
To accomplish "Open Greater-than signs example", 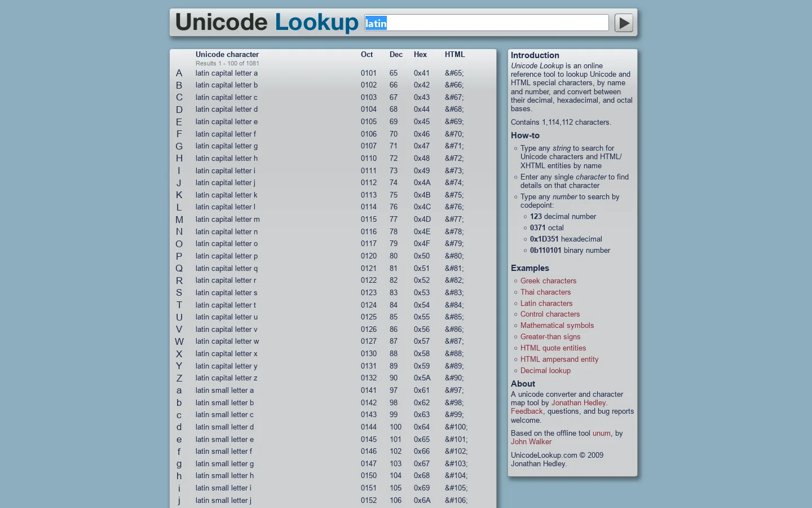I will (550, 336).
